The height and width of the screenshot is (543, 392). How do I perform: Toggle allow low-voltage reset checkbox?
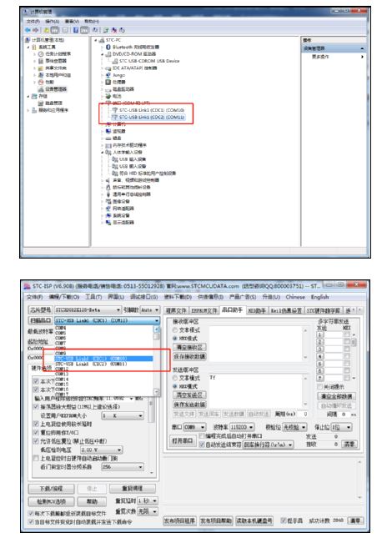tap(36, 441)
